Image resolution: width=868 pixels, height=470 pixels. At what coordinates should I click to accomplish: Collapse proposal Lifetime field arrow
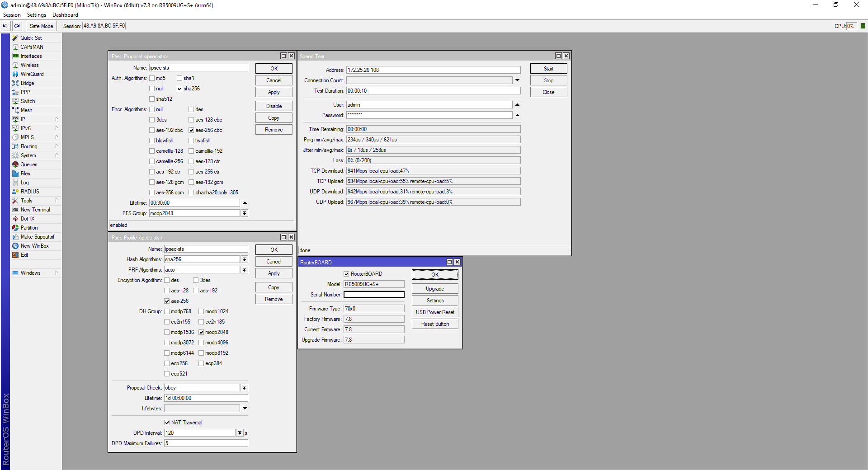point(245,203)
